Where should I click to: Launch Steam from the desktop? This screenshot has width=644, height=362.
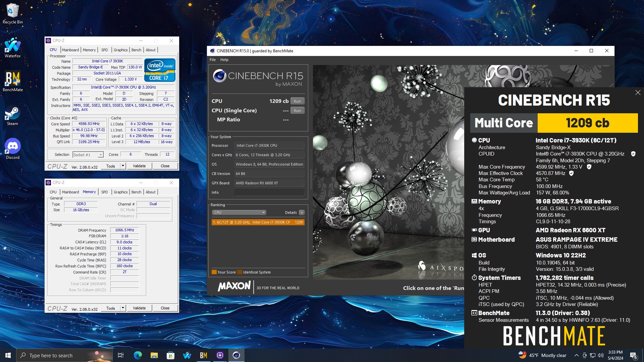coord(13,115)
